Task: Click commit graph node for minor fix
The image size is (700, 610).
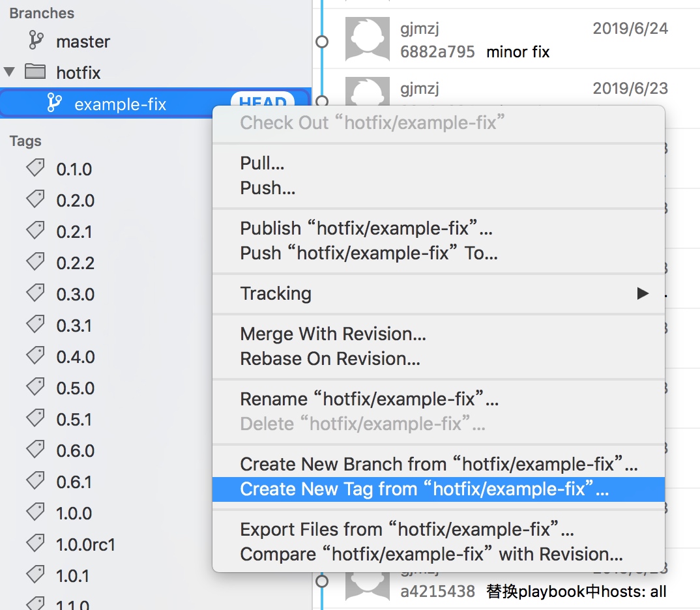Action: (x=322, y=42)
